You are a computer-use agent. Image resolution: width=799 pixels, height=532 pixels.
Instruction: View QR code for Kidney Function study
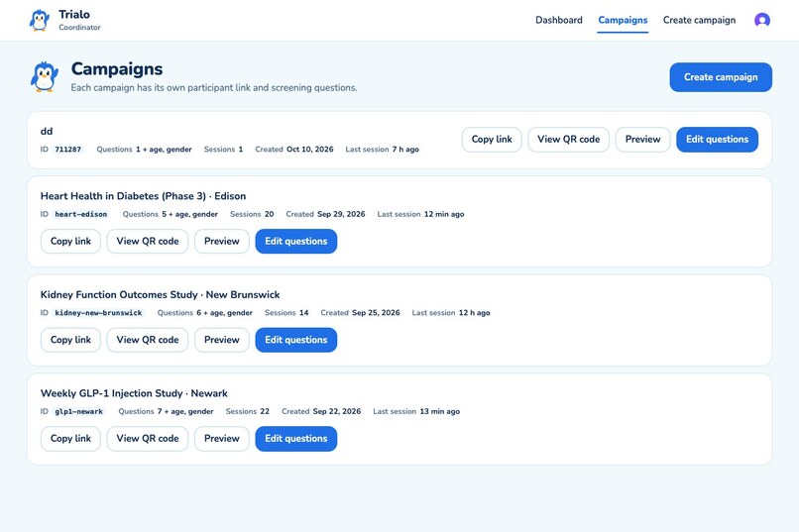pos(148,340)
